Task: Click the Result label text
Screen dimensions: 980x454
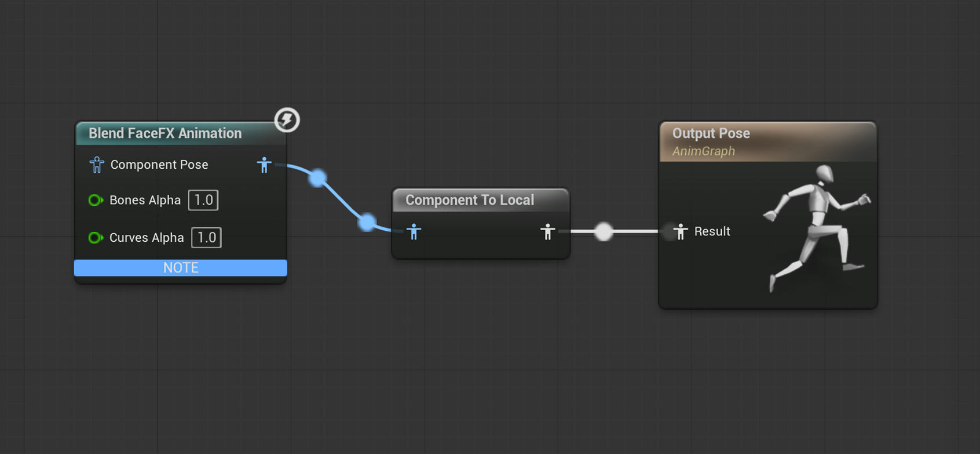Action: click(x=712, y=231)
